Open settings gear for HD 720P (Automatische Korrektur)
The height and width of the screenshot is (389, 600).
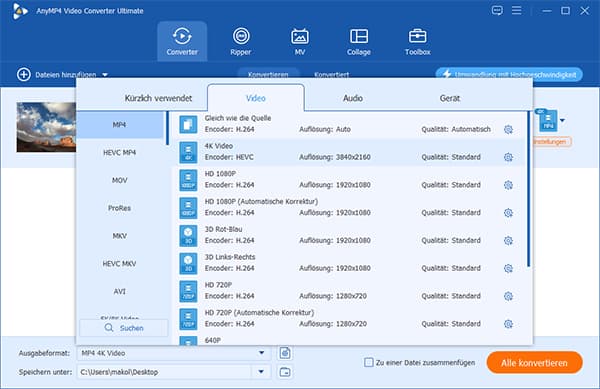point(508,324)
